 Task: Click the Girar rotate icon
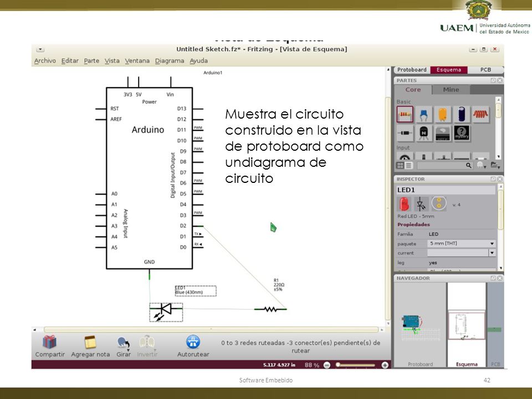123,342
